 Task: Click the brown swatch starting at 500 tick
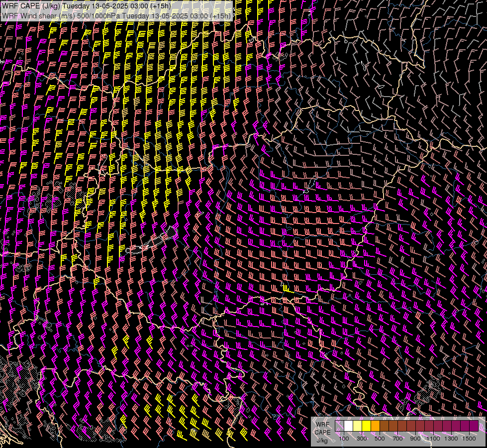pos(384,426)
